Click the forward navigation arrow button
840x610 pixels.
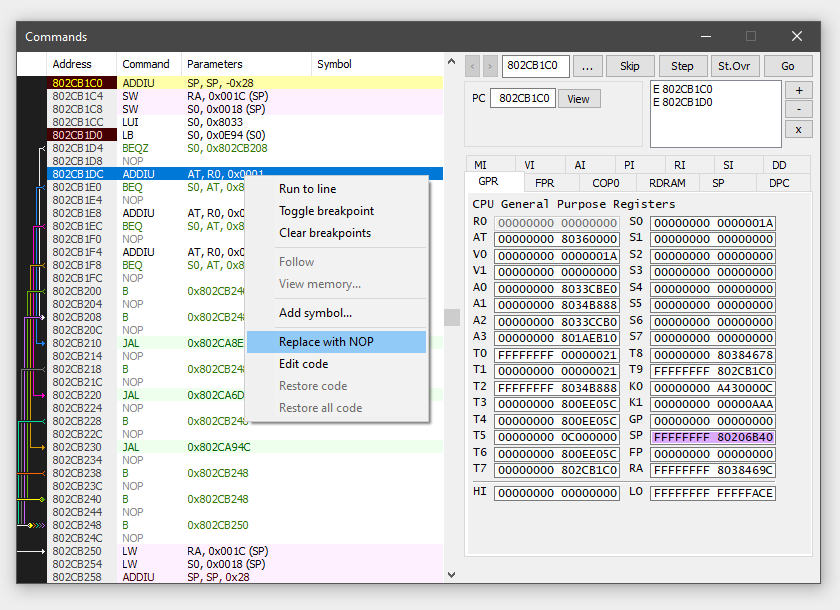click(490, 67)
